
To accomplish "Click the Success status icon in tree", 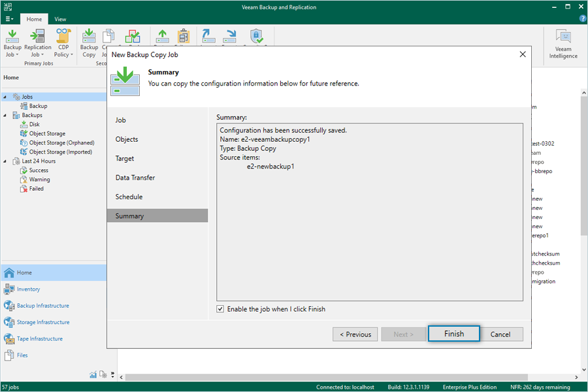I will point(24,171).
